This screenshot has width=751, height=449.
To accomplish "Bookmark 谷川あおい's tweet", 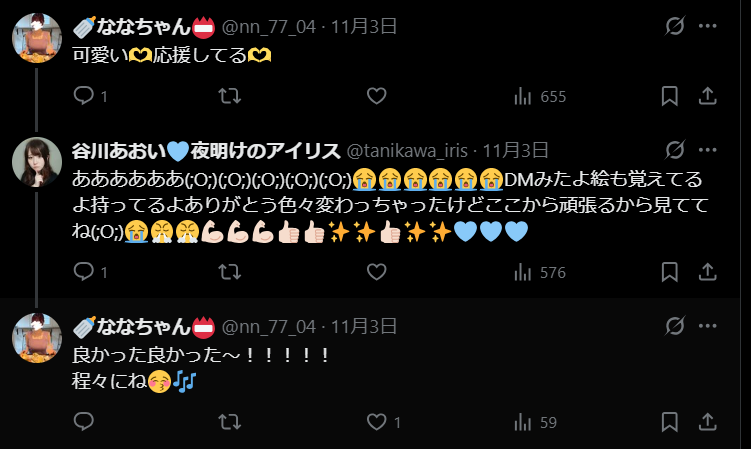I will point(669,272).
